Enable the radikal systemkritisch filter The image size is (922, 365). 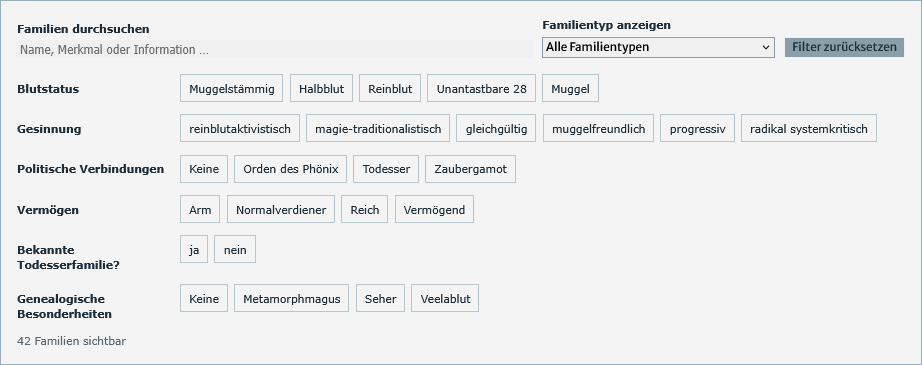pyautogui.click(x=809, y=129)
